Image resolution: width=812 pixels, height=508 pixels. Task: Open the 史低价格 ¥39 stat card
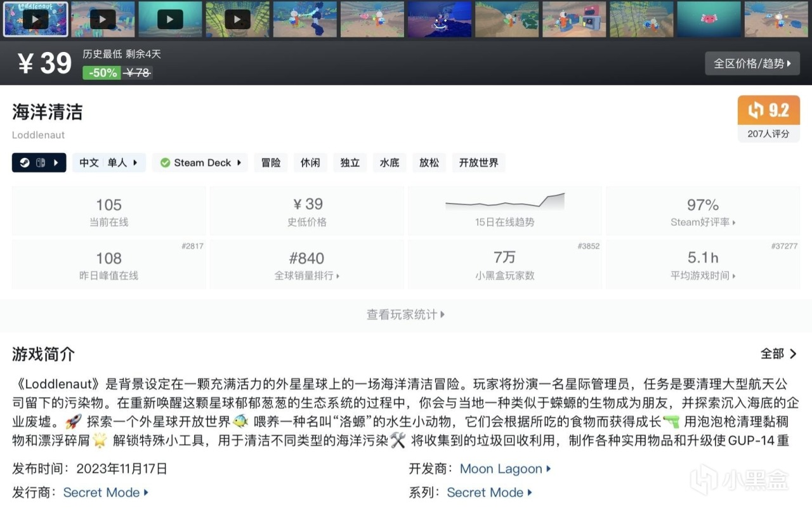pyautogui.click(x=306, y=211)
